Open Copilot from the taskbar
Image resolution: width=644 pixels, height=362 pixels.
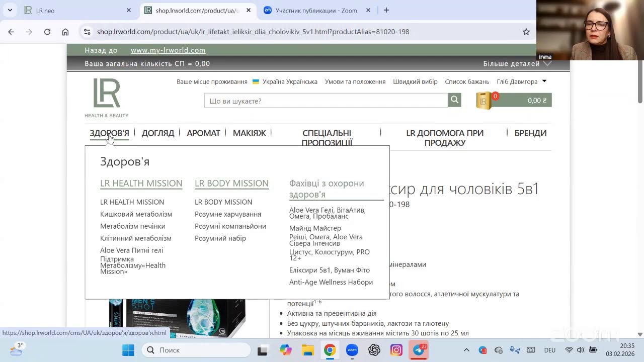coord(285,350)
